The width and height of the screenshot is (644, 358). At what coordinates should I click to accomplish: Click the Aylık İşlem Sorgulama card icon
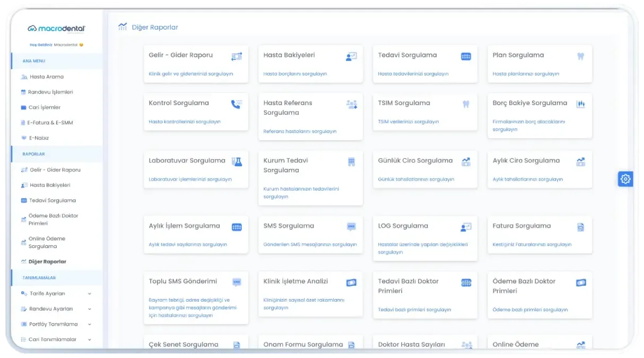[x=237, y=227]
